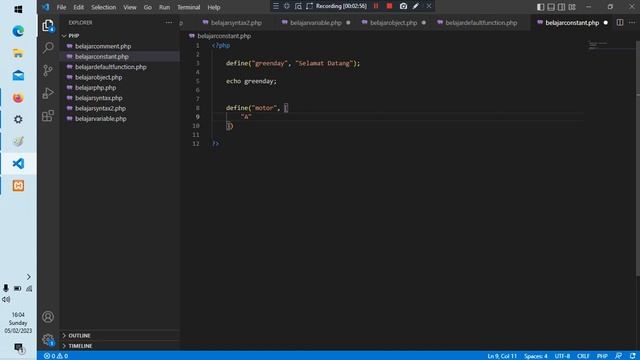The width and height of the screenshot is (640, 360).
Task: Open the Run and Debug view
Action: 48,93
